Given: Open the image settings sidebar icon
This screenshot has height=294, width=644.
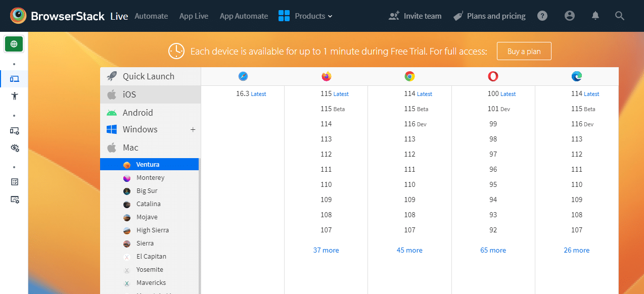Looking at the screenshot, I should [14, 199].
